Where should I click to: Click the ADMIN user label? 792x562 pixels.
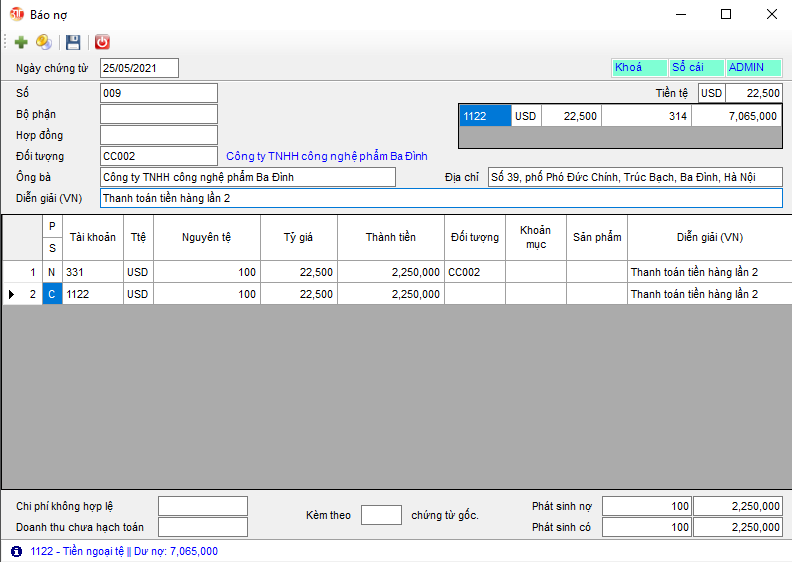753,68
